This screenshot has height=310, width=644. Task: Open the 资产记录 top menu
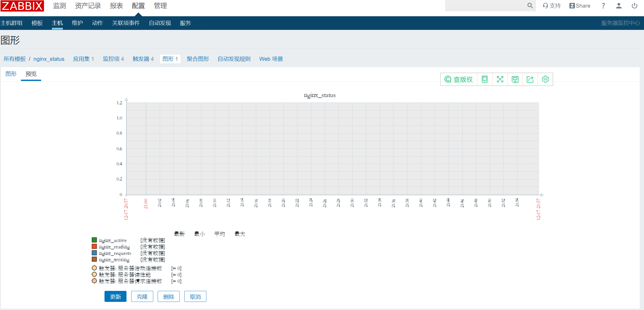[88, 6]
